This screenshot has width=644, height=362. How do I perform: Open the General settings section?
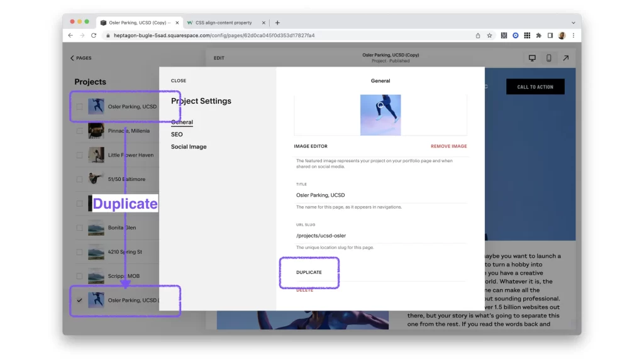click(182, 123)
